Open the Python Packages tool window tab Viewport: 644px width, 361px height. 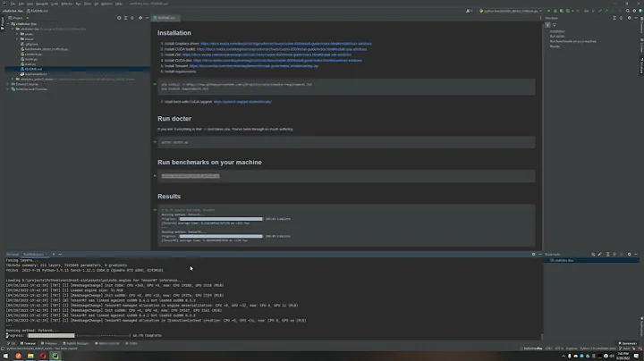pos(75,343)
